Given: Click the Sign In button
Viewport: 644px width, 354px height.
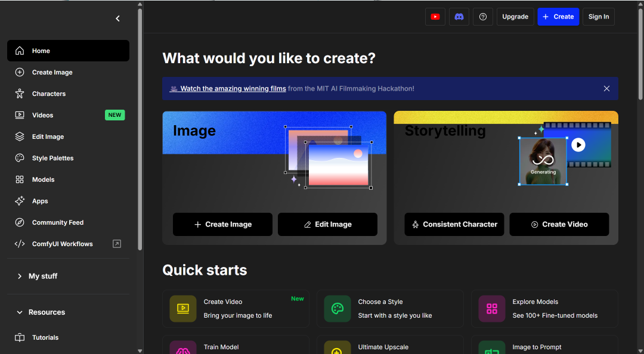Looking at the screenshot, I should tap(599, 17).
